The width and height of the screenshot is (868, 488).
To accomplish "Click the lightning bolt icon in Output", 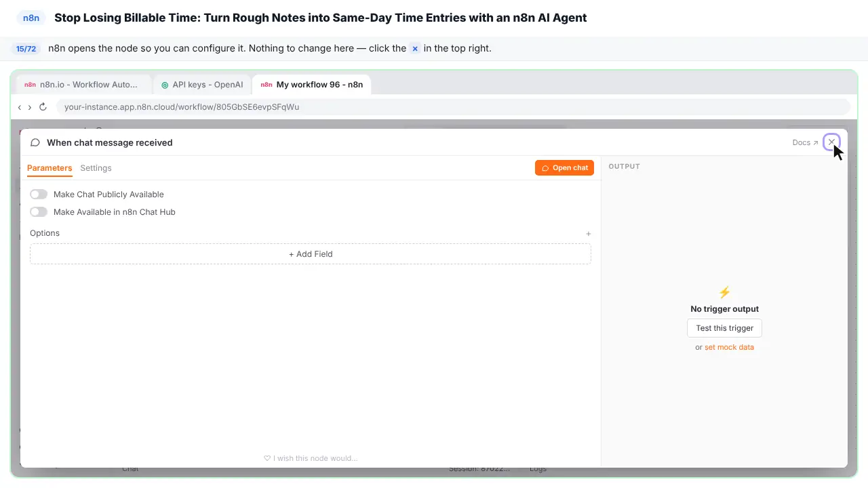I will 724,293.
